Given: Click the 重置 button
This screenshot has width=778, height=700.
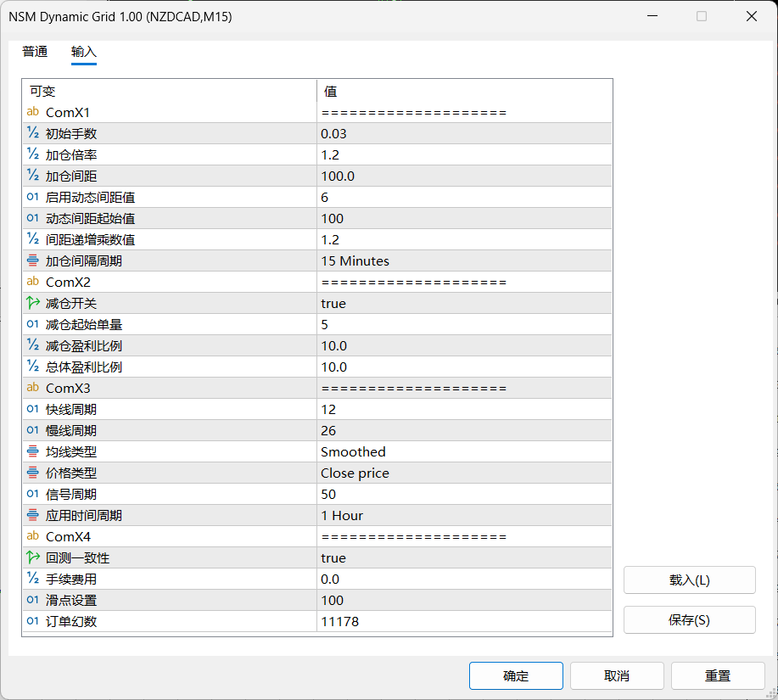Looking at the screenshot, I should pos(718,675).
